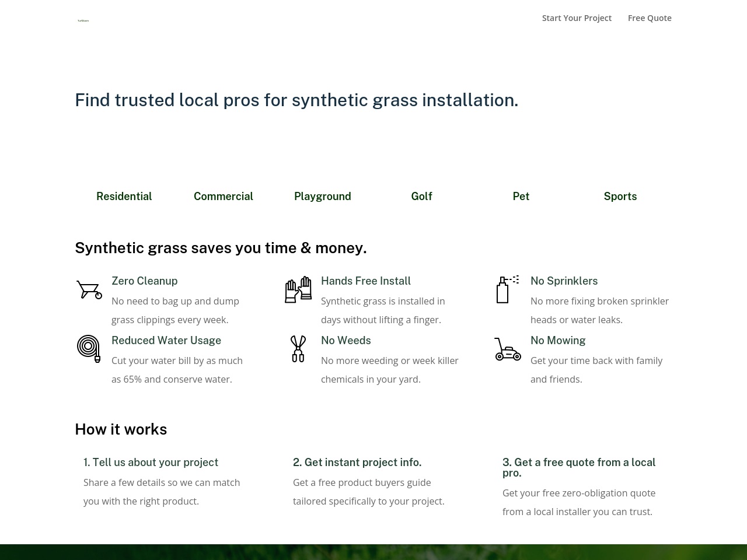
Task: Click the gloves Hands Free Install icon
Action: tap(298, 289)
